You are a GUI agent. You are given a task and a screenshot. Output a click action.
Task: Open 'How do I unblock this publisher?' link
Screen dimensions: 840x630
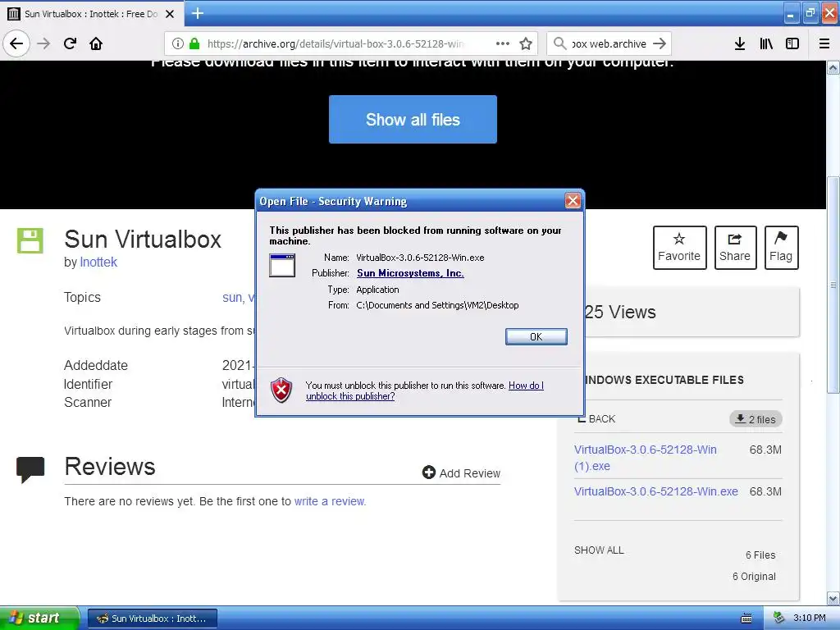(424, 390)
